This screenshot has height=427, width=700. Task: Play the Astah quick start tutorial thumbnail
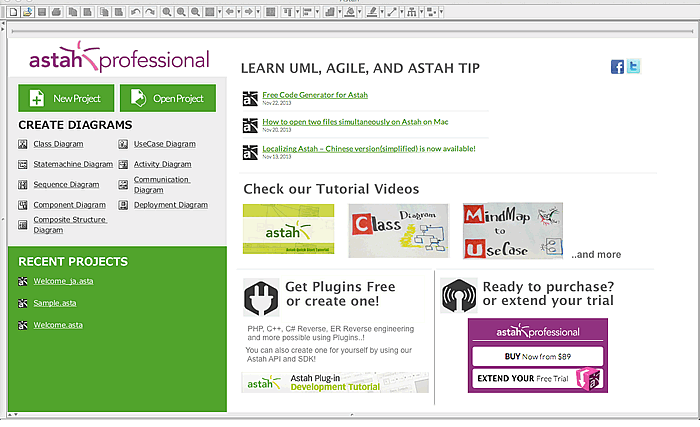pos(288,229)
